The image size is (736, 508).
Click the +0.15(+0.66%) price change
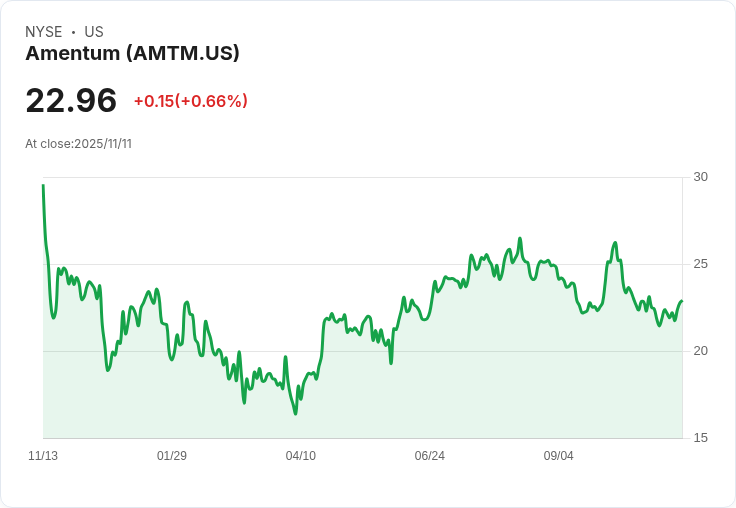(x=191, y=101)
